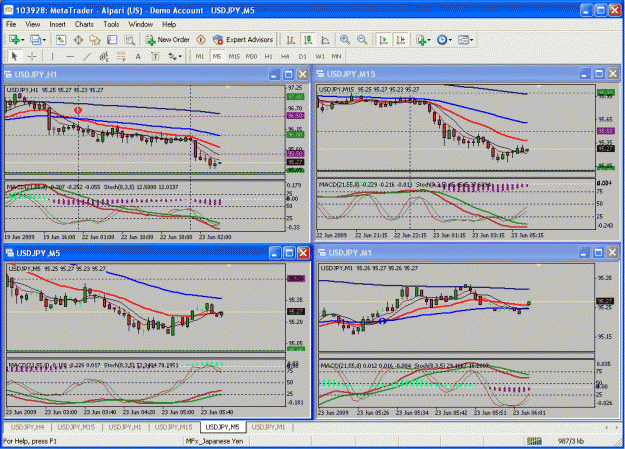
Task: Select the equidistant channel tool
Action: [x=104, y=56]
